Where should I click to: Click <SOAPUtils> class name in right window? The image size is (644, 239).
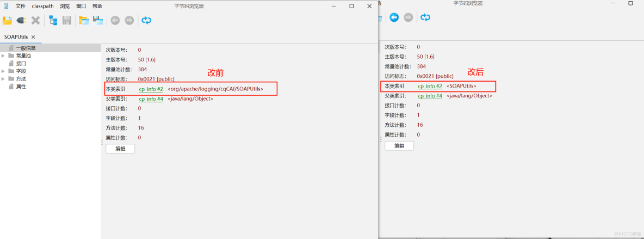pos(462,86)
